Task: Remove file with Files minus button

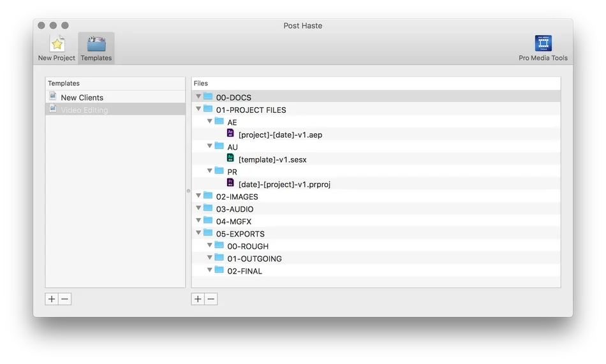Action: click(x=211, y=299)
